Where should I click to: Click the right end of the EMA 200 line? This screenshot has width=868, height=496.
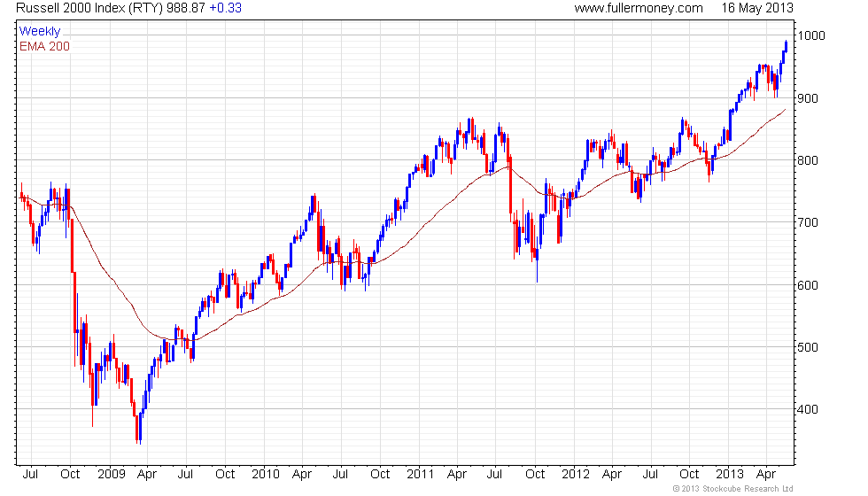click(x=785, y=110)
